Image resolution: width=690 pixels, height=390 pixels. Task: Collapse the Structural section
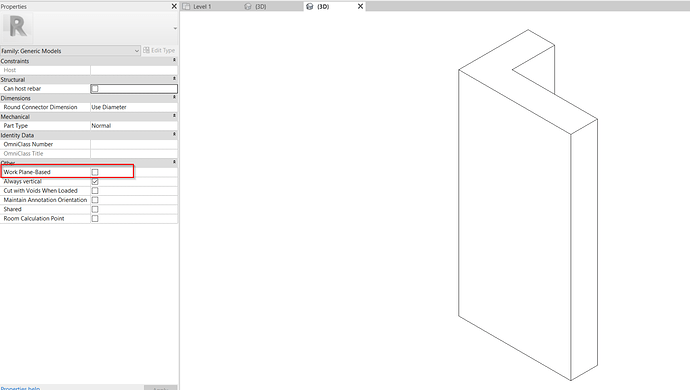pyautogui.click(x=174, y=79)
